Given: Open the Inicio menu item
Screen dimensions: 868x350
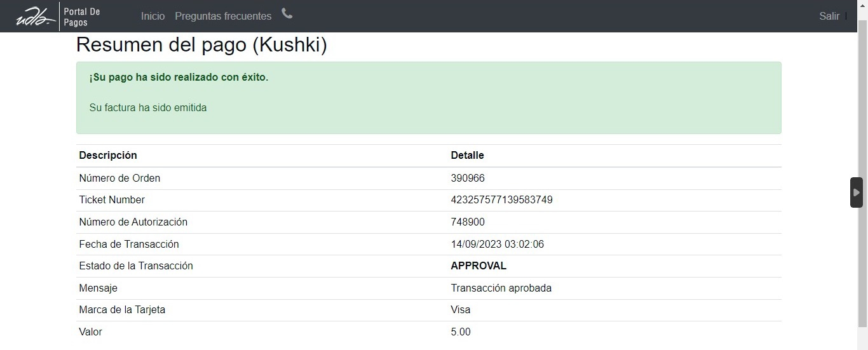Looking at the screenshot, I should click(153, 17).
